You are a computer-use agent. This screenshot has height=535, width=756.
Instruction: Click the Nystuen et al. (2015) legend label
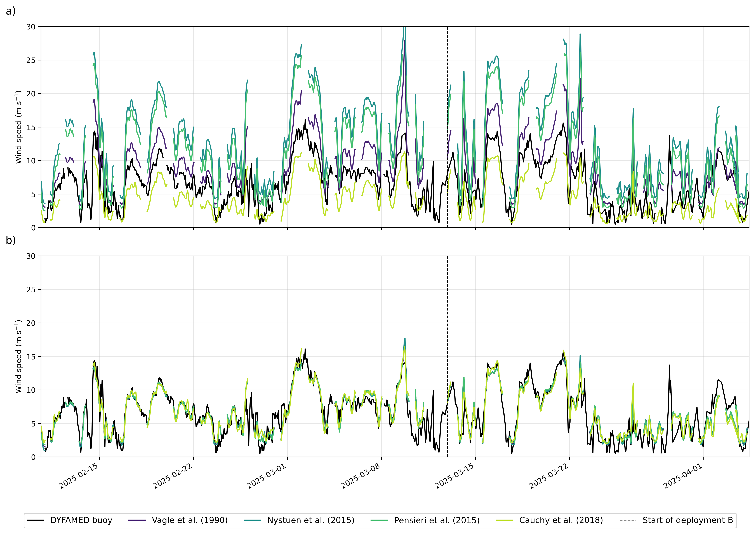click(x=311, y=520)
